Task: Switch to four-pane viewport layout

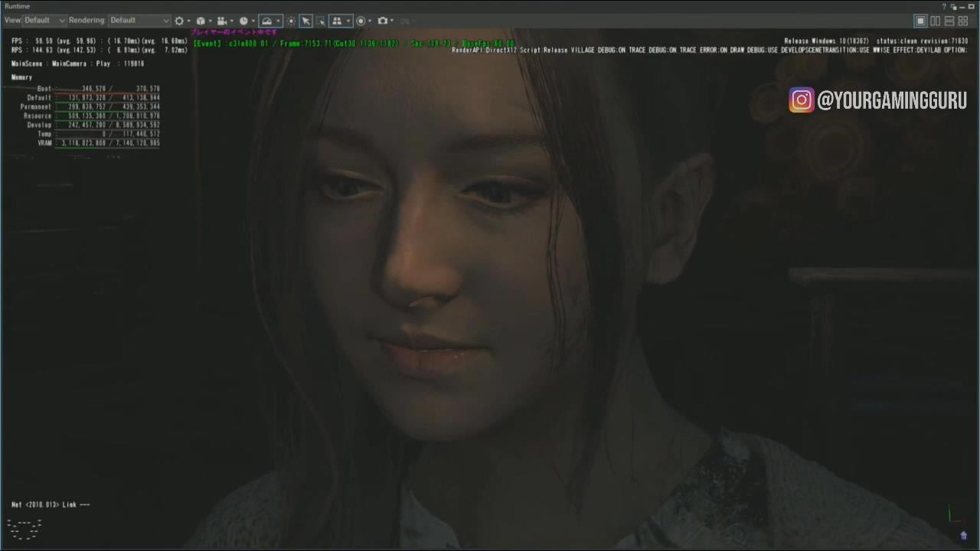Action: click(x=963, y=21)
